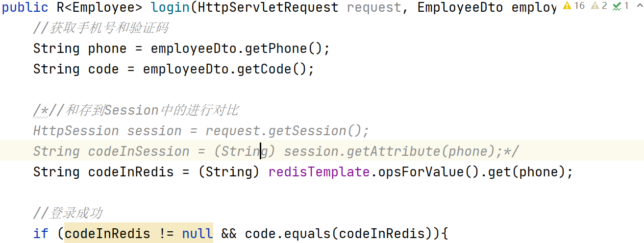Click the highlighted codeInRedis != null condition

pyautogui.click(x=139, y=234)
